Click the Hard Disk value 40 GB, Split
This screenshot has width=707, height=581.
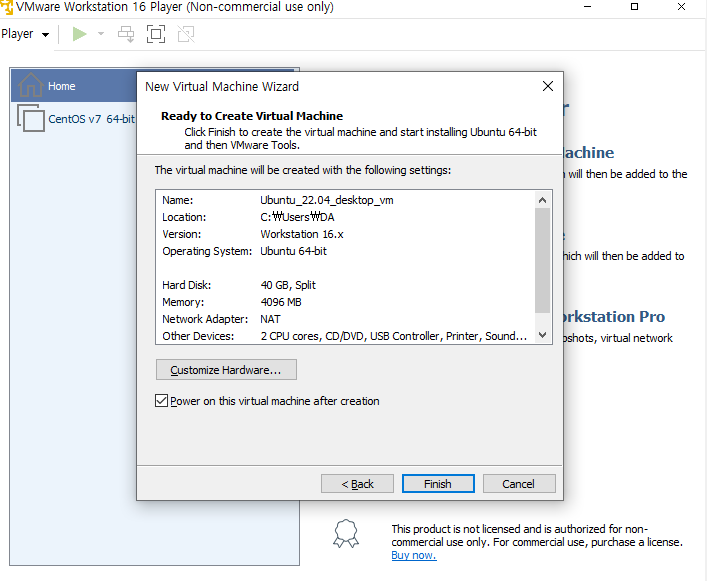[x=288, y=285]
